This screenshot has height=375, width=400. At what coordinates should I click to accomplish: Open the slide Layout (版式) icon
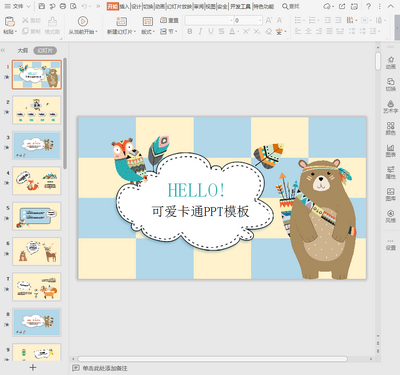(148, 21)
